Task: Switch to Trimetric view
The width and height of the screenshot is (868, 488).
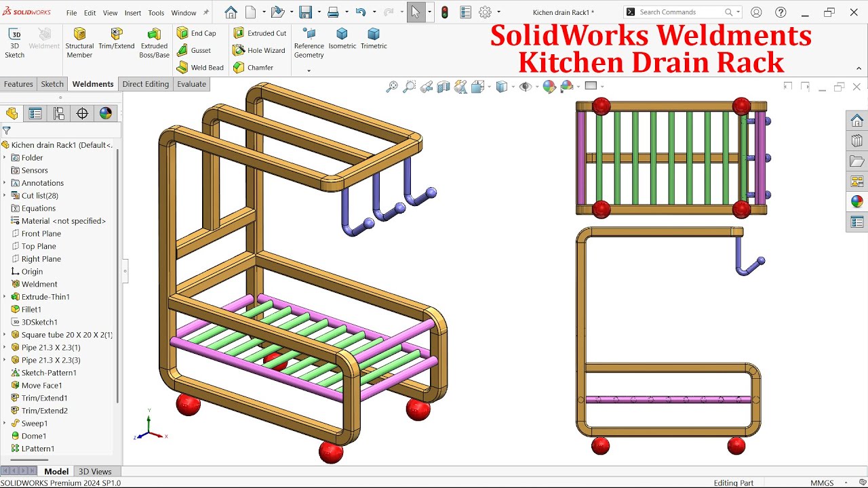Action: pyautogui.click(x=374, y=39)
